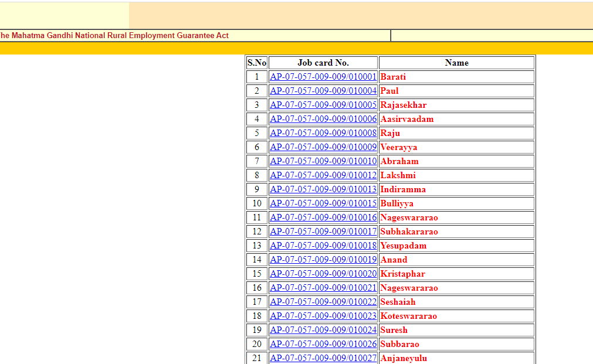
Task: Select Subhakararao's job card link
Action: click(323, 232)
